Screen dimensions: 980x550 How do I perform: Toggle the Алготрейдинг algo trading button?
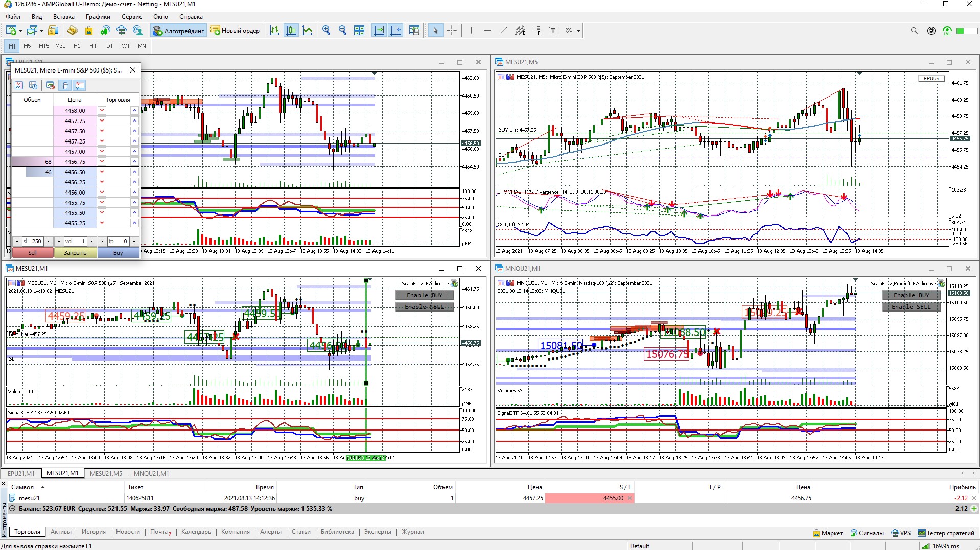(178, 31)
